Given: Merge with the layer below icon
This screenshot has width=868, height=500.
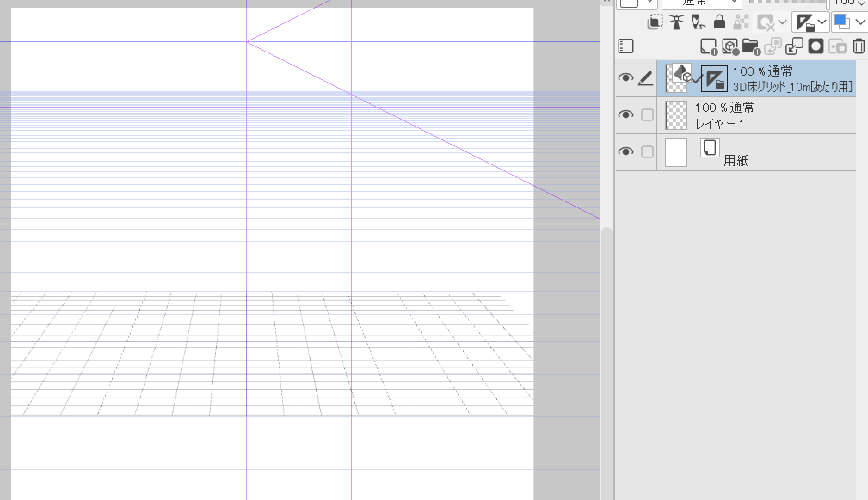Looking at the screenshot, I should [794, 46].
